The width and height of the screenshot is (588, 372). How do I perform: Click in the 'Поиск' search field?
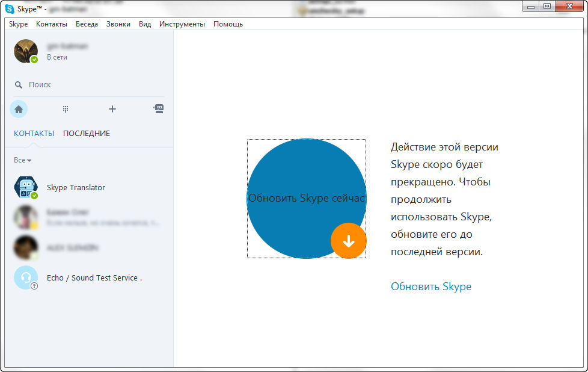coord(90,85)
